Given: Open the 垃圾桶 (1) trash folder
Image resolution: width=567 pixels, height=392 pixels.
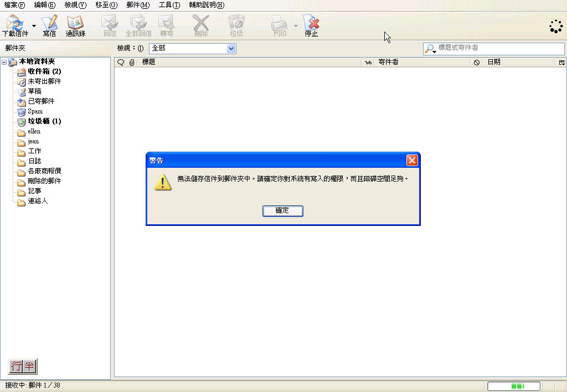Looking at the screenshot, I should (44, 121).
